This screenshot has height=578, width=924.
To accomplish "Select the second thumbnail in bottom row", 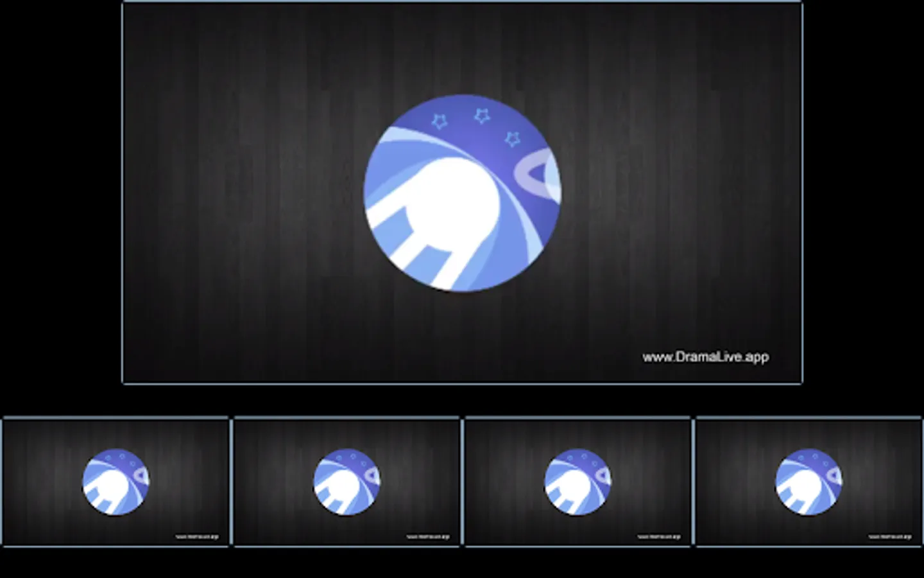I will click(x=346, y=482).
